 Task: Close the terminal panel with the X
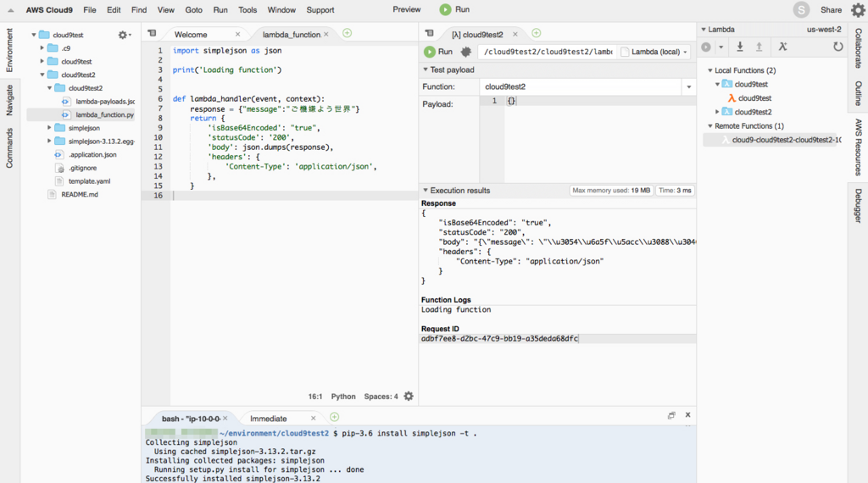click(x=687, y=414)
